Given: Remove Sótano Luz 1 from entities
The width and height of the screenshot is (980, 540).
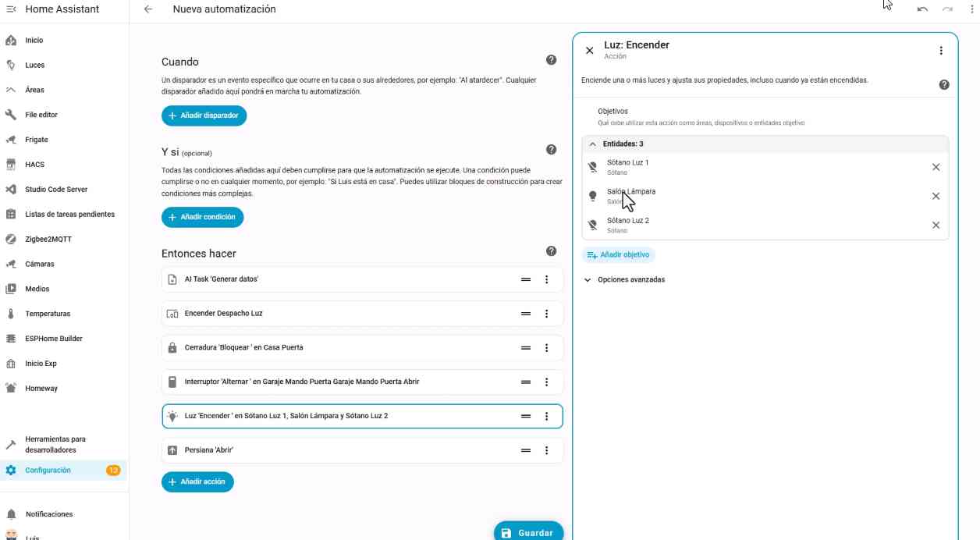Looking at the screenshot, I should pyautogui.click(x=936, y=167).
